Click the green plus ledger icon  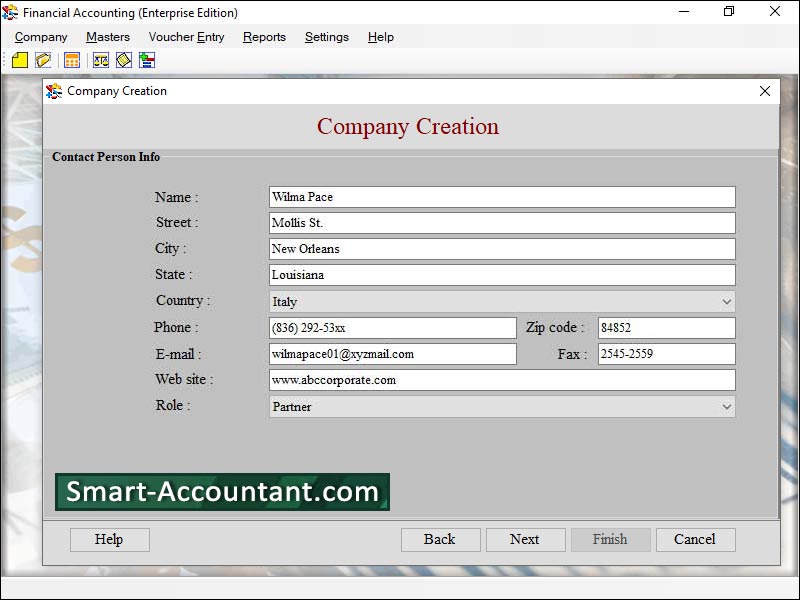click(x=147, y=61)
